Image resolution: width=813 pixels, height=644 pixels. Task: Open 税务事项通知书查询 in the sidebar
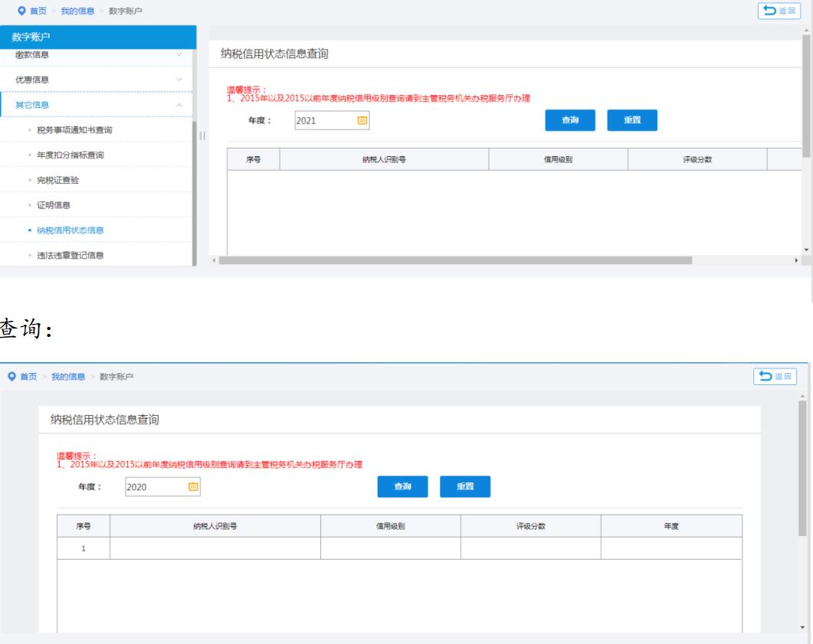81,130
